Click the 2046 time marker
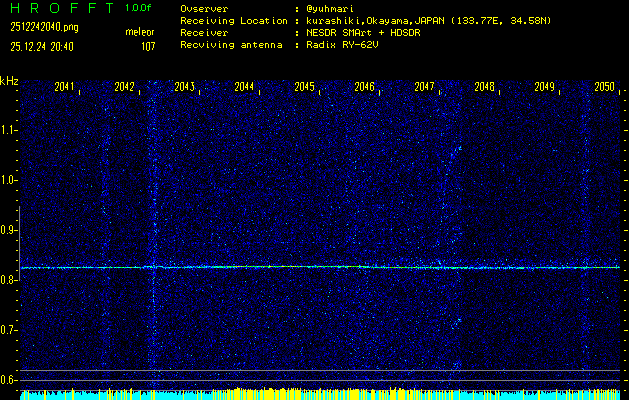Screen dimensions: 629x400 [x=365, y=87]
